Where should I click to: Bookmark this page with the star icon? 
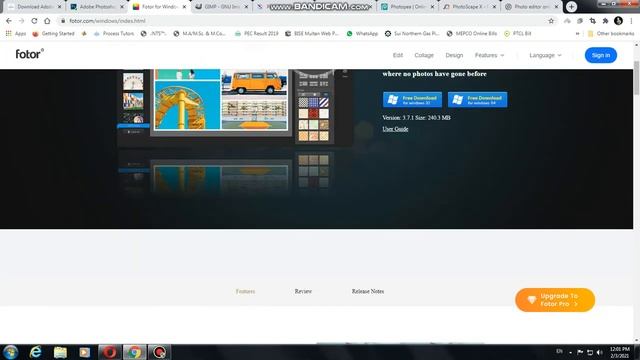(551, 21)
